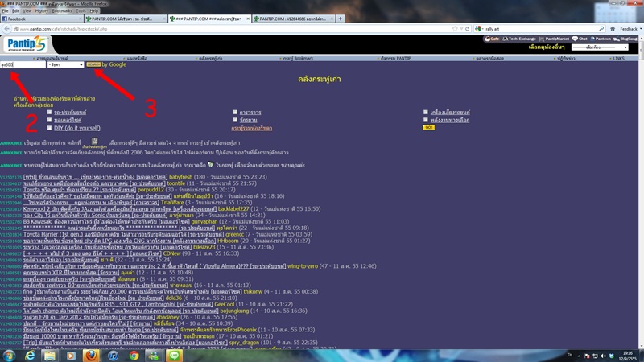Open the search engine dropdown arrow
Image resolution: width=644 pixels, height=362 pixels.
(x=482, y=29)
